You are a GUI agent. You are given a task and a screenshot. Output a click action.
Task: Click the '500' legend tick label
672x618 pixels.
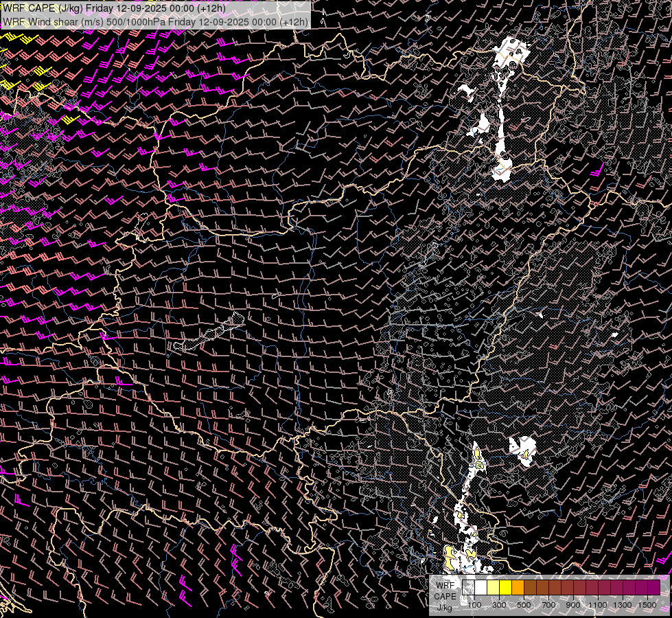(x=524, y=605)
